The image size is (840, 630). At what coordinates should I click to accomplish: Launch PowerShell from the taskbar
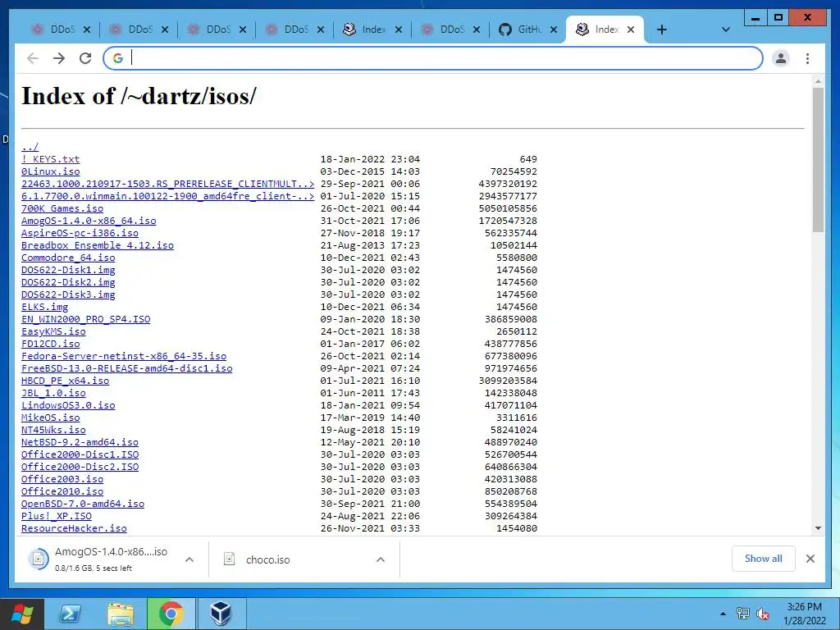click(x=71, y=614)
